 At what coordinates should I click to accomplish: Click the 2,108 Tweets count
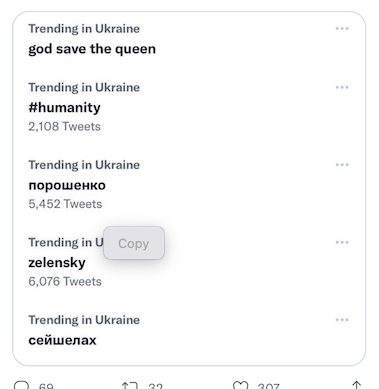coord(64,126)
